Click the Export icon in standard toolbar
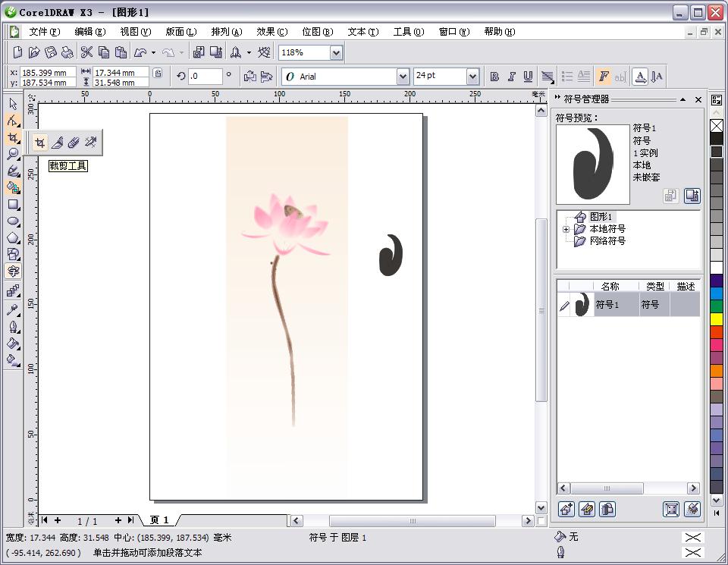 pyautogui.click(x=216, y=52)
